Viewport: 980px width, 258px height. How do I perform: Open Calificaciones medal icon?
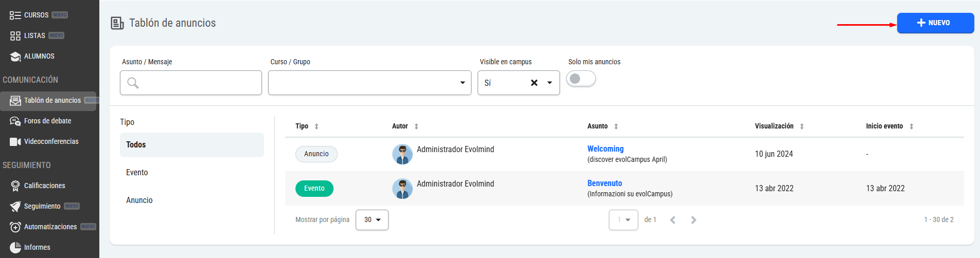(15, 186)
